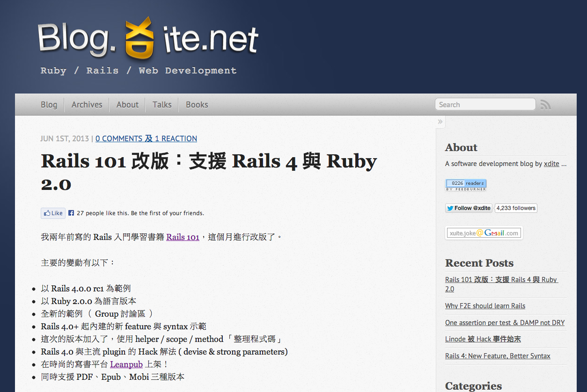Click the RSS feed icon
The image size is (587, 392).
click(545, 105)
